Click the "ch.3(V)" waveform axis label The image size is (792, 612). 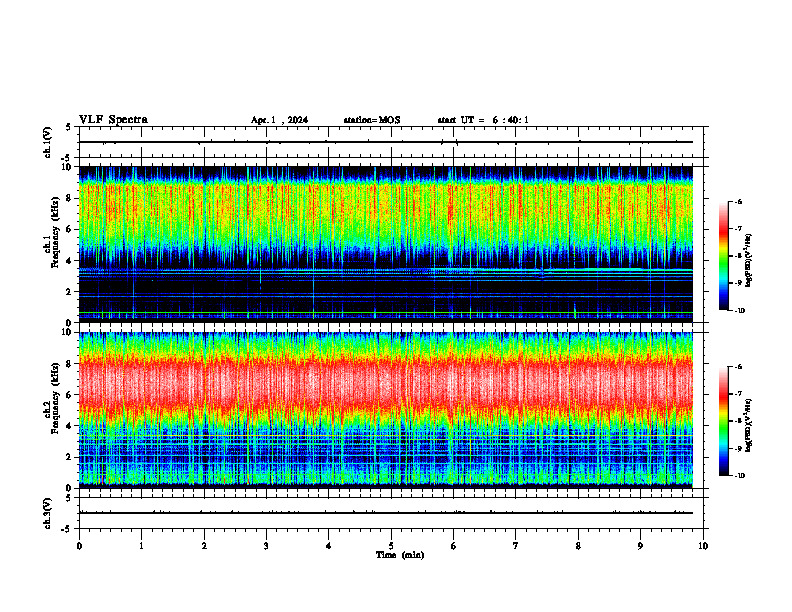48,513
